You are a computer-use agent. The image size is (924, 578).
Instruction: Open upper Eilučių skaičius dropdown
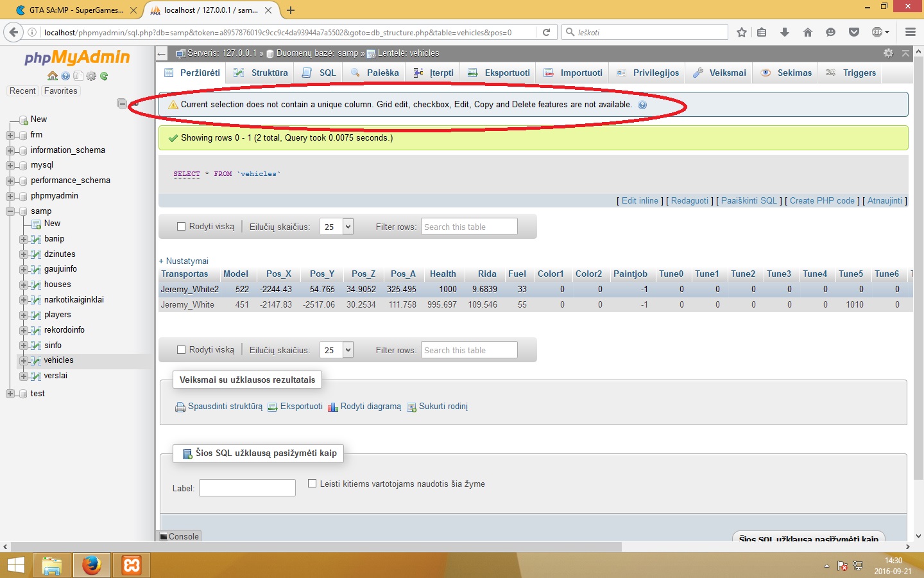pos(337,227)
